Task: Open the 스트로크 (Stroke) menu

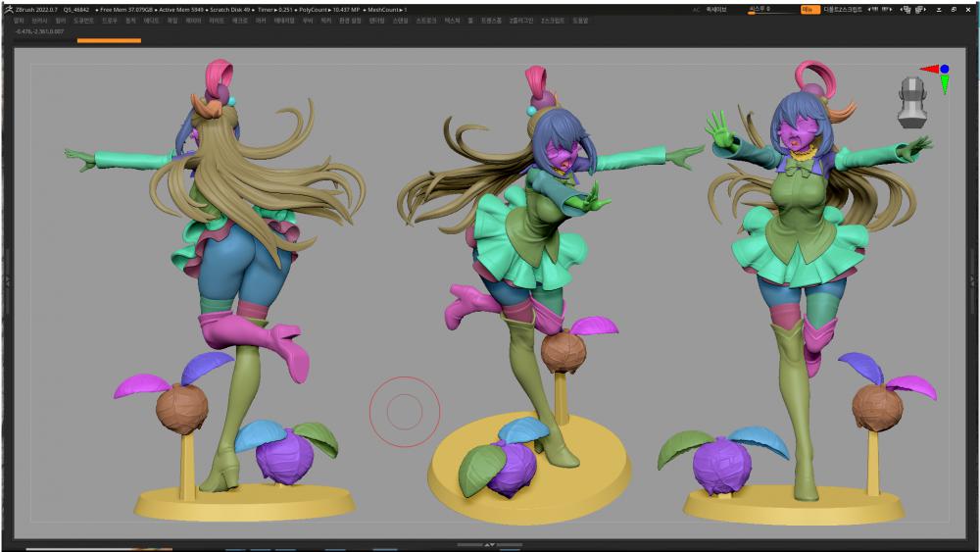Action: click(426, 21)
